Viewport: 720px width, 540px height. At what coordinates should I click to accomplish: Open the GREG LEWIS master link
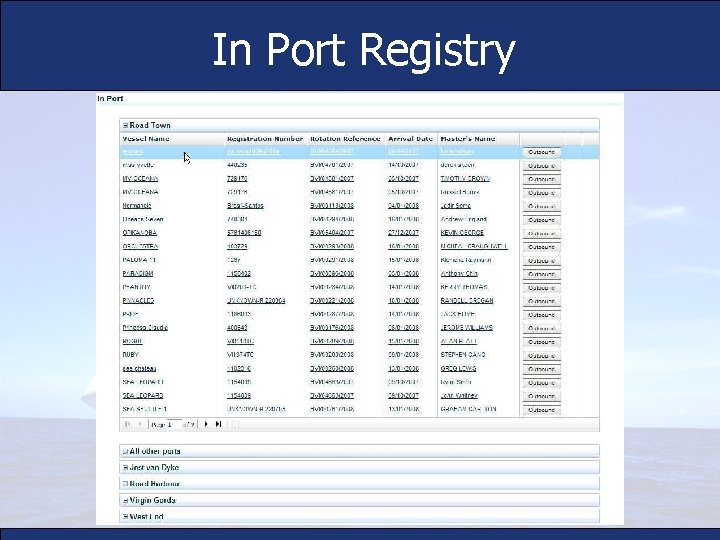coord(458,369)
